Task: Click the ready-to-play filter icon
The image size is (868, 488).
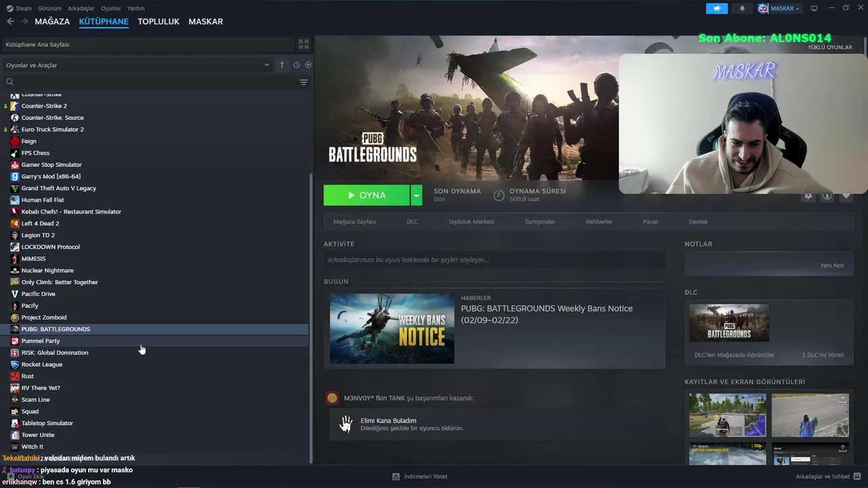Action: [x=308, y=65]
